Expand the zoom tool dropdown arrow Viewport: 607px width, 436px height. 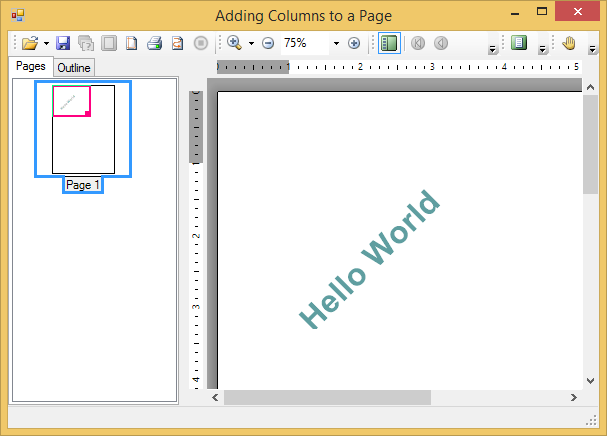(251, 44)
